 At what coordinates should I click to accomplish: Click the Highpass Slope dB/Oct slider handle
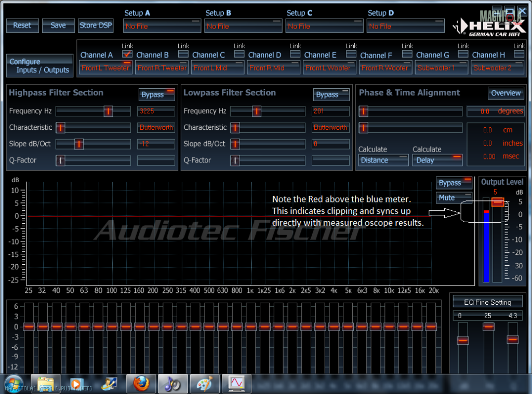79,144
